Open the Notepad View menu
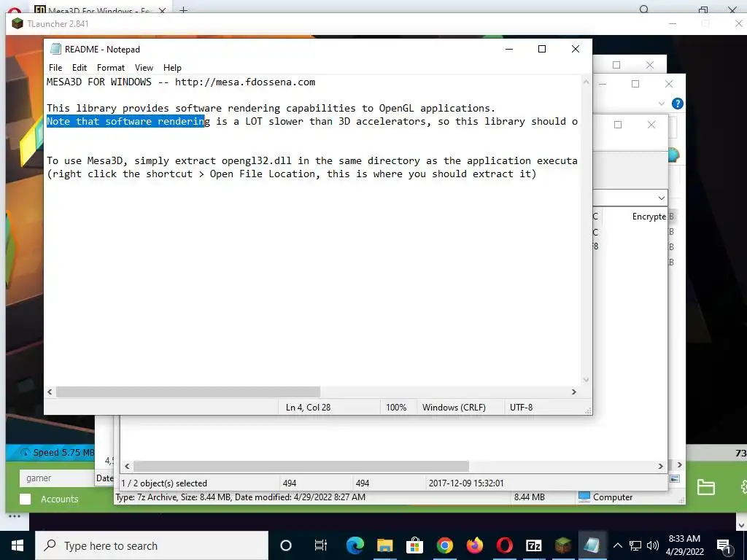The width and height of the screenshot is (747, 560). 144,68
